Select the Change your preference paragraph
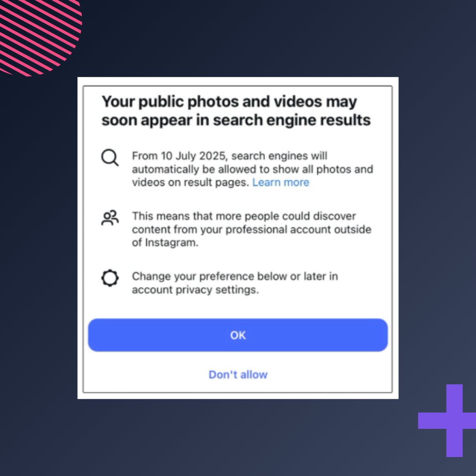This screenshot has height=476, width=476. pyautogui.click(x=234, y=283)
